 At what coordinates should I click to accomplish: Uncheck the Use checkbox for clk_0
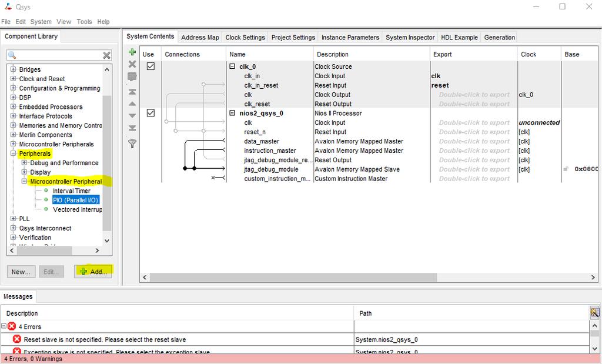tap(150, 66)
